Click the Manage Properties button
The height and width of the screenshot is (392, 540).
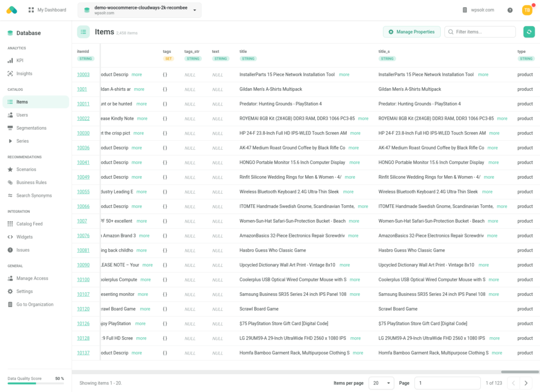point(411,32)
